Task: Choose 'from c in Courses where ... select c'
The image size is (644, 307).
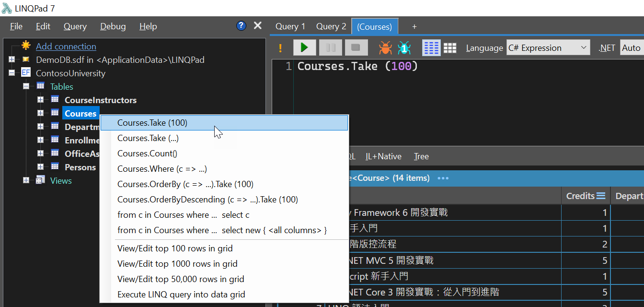Action: coord(224,215)
